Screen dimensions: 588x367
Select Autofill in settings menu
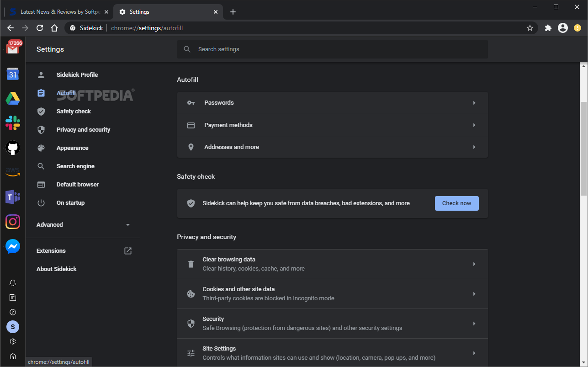coord(66,93)
